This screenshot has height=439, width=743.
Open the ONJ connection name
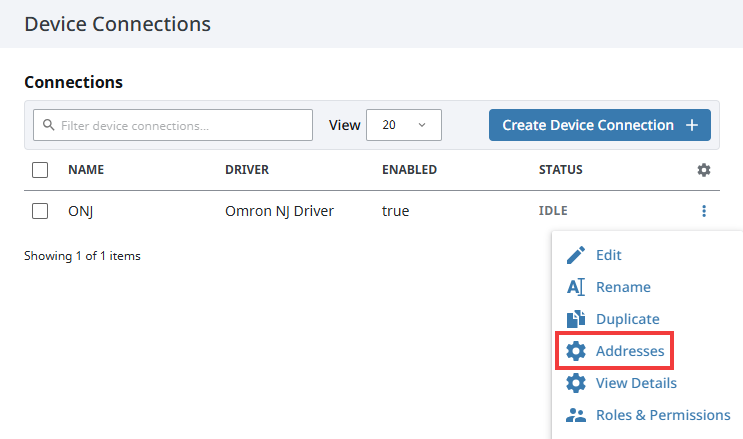point(80,211)
